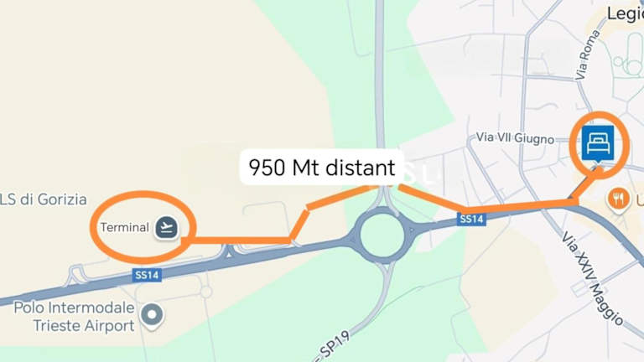The image size is (644, 362).
Task: Click the SS14 road shield near Terminal
Action: coord(147,275)
